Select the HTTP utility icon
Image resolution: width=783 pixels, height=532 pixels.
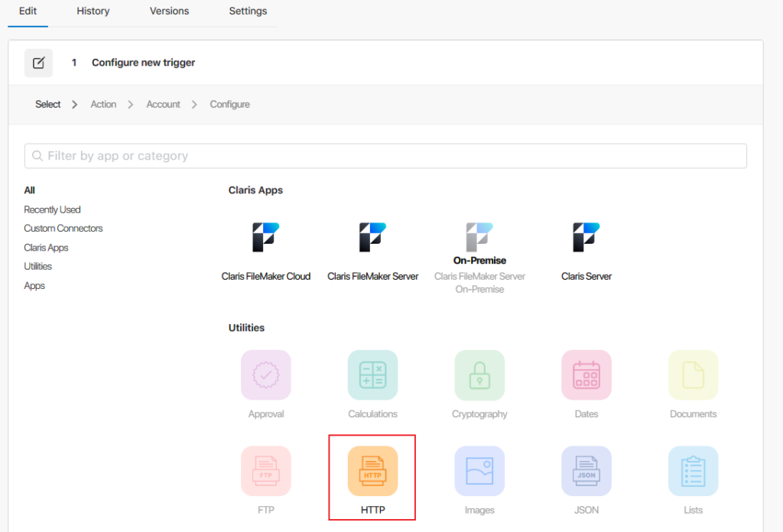(x=372, y=471)
